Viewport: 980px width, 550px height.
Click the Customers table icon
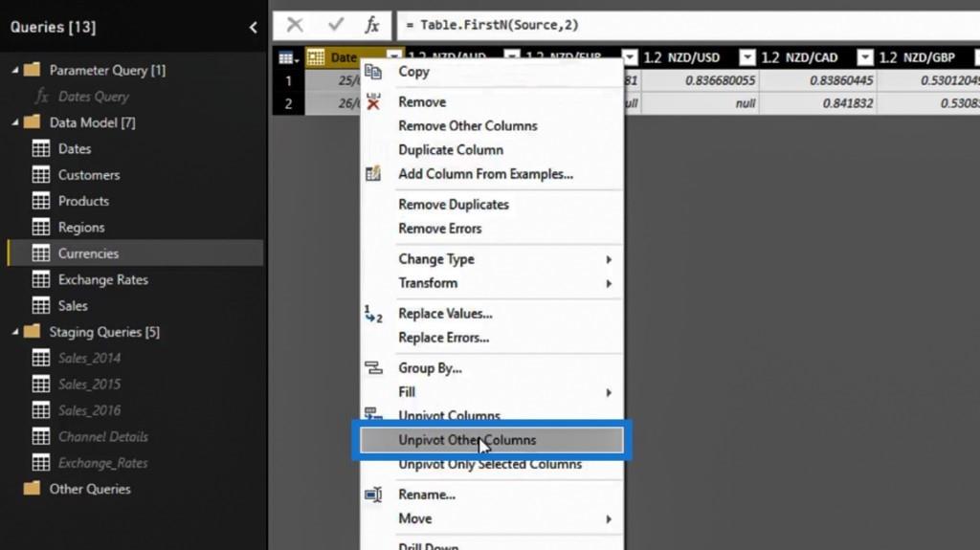41,175
